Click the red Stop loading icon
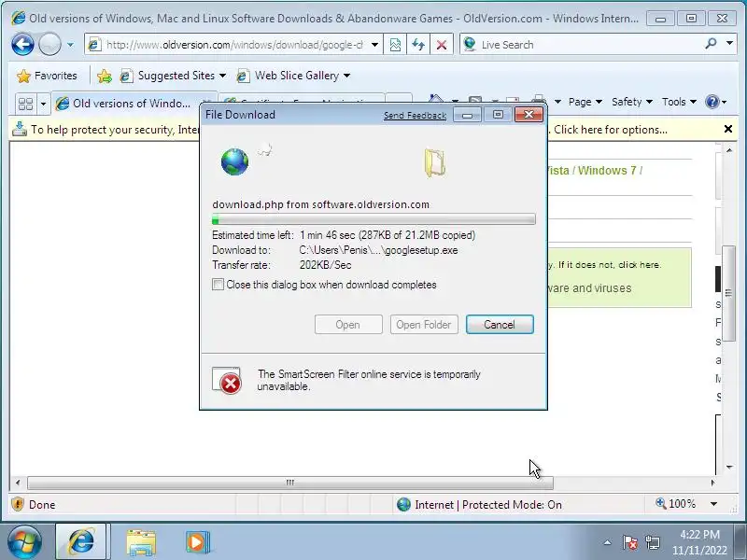This screenshot has height=560, width=747. coord(442,45)
